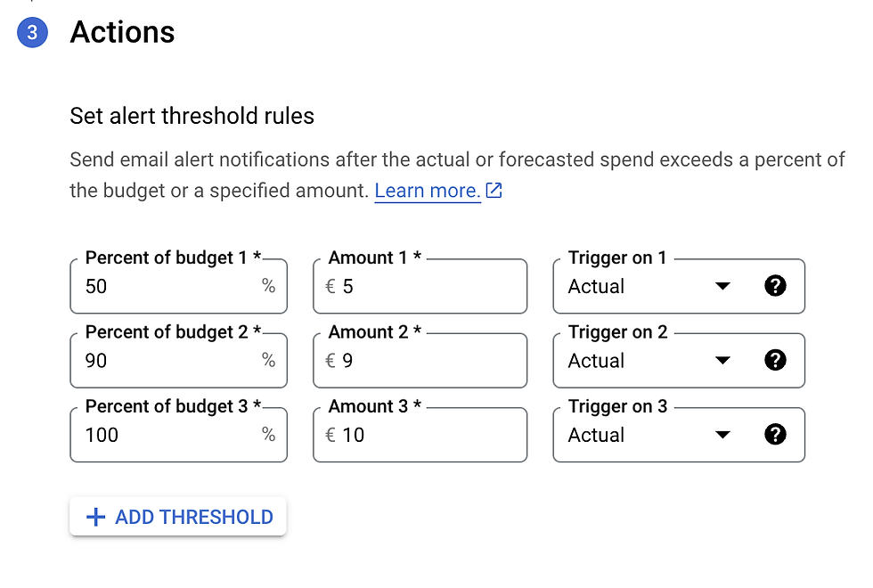Click the Actions section heading
The width and height of the screenshot is (873, 588).
tap(122, 32)
